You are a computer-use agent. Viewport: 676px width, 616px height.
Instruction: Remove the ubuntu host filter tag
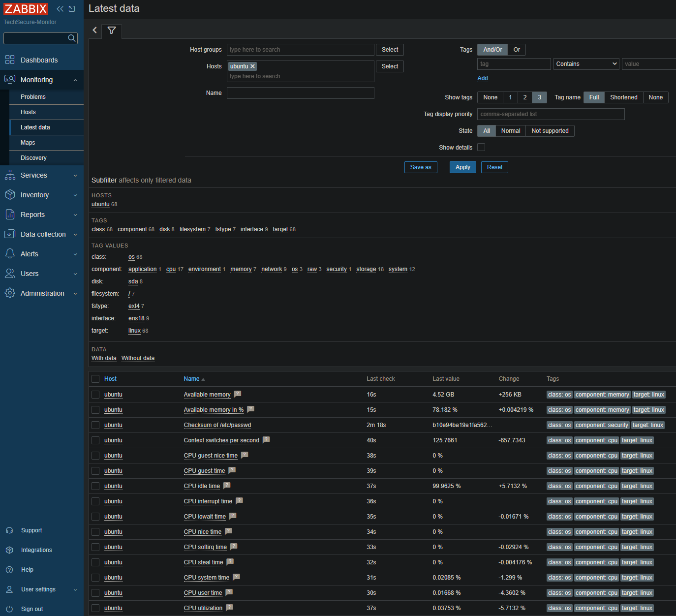253,66
